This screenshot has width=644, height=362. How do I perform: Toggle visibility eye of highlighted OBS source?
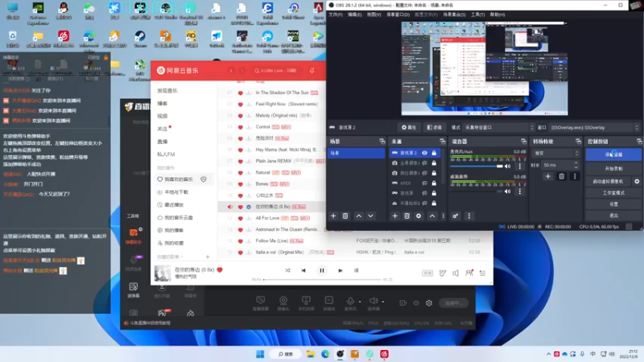[x=425, y=153]
